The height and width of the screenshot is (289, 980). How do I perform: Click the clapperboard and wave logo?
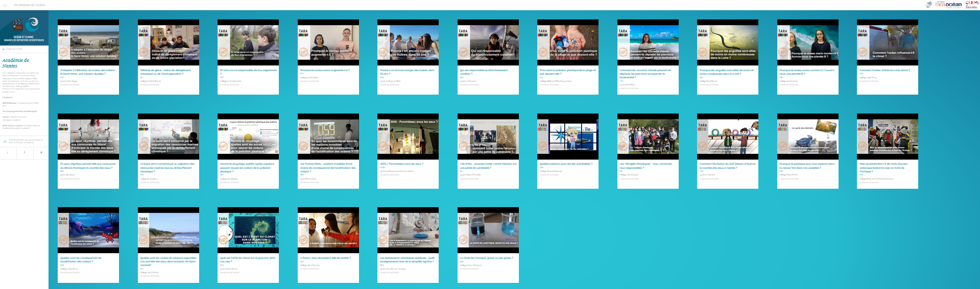click(24, 24)
